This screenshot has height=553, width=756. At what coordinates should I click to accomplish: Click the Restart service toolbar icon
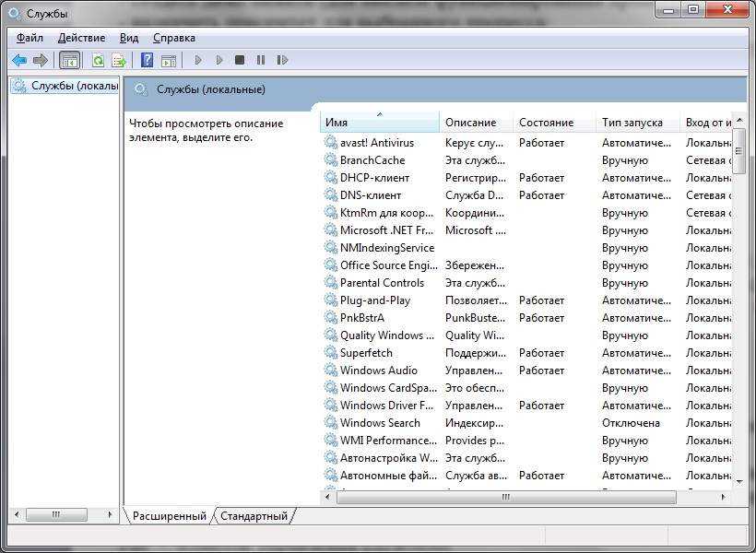coord(282,60)
